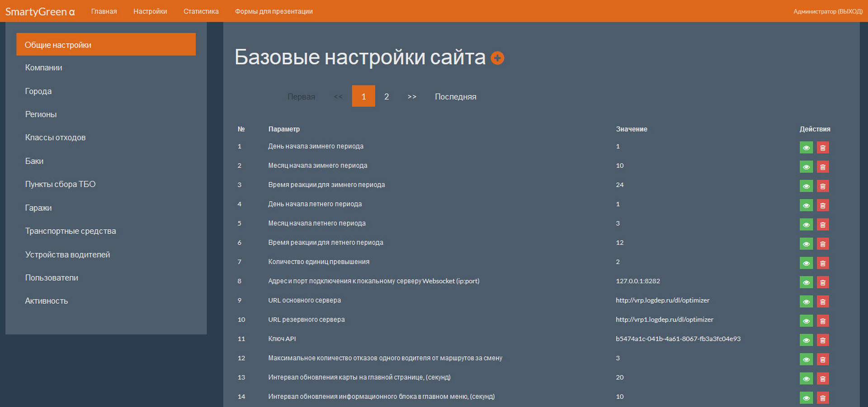Click the Значение column header
This screenshot has width=868, height=407.
(x=632, y=129)
